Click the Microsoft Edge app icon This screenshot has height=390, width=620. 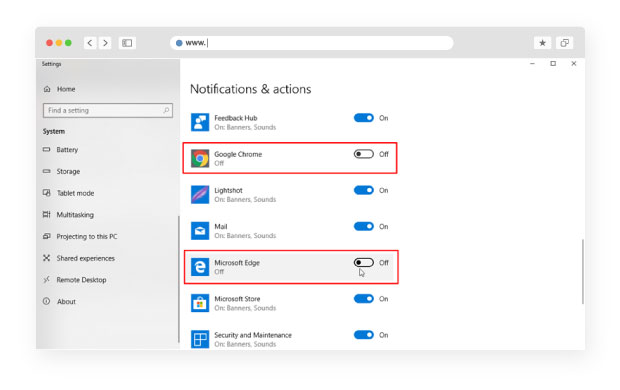pos(200,267)
